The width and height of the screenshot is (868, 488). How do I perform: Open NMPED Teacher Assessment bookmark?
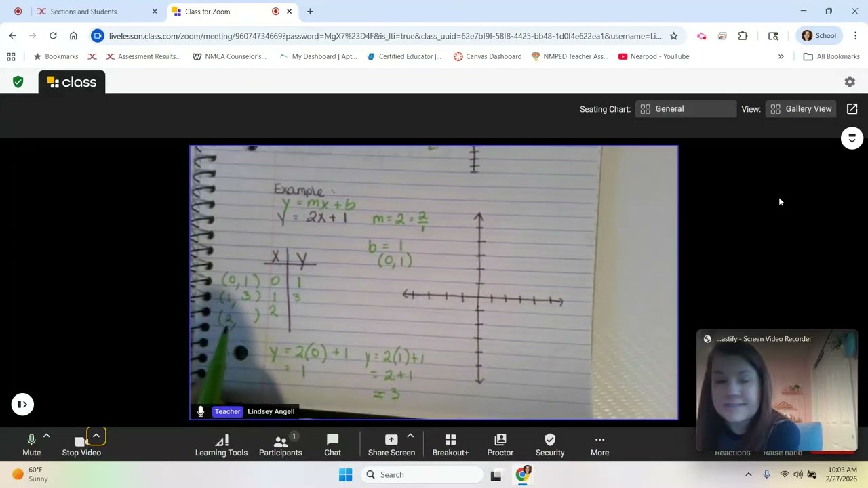570,56
